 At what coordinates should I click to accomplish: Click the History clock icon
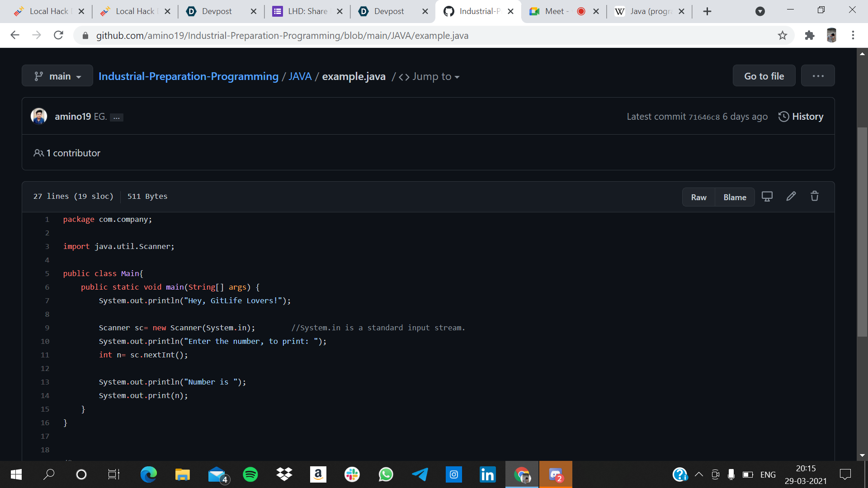point(783,117)
